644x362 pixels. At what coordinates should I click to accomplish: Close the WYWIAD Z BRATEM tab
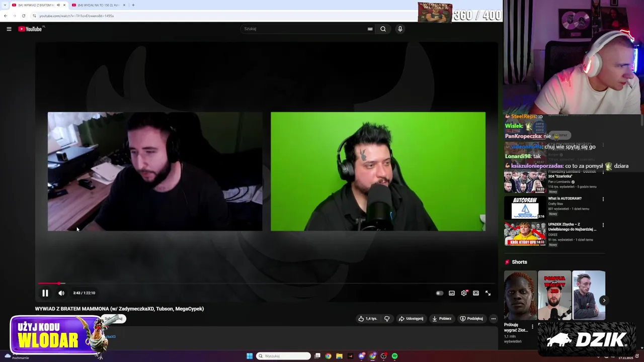coord(64,5)
